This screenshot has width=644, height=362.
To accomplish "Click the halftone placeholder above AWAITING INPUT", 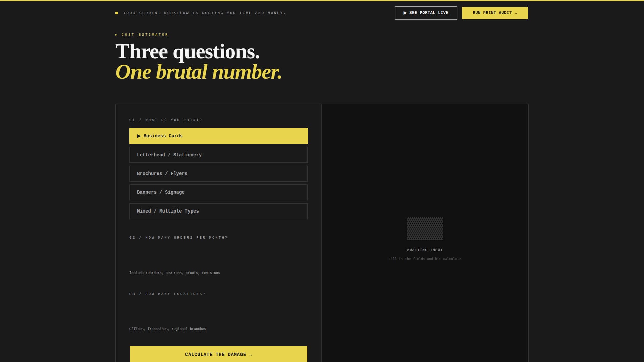I will click(425, 229).
